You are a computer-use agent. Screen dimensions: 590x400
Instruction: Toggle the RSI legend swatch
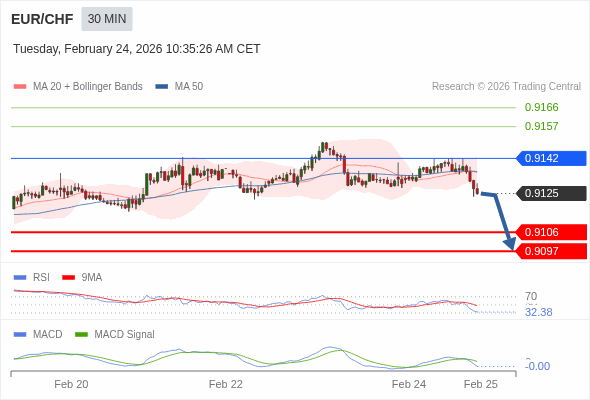pyautogui.click(x=20, y=278)
